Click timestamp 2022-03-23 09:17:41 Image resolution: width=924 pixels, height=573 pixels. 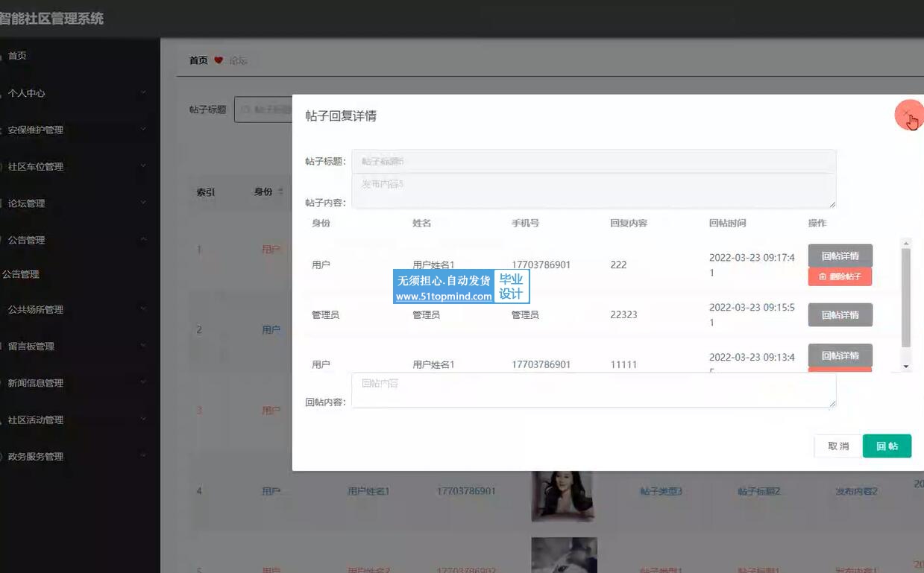click(752, 265)
